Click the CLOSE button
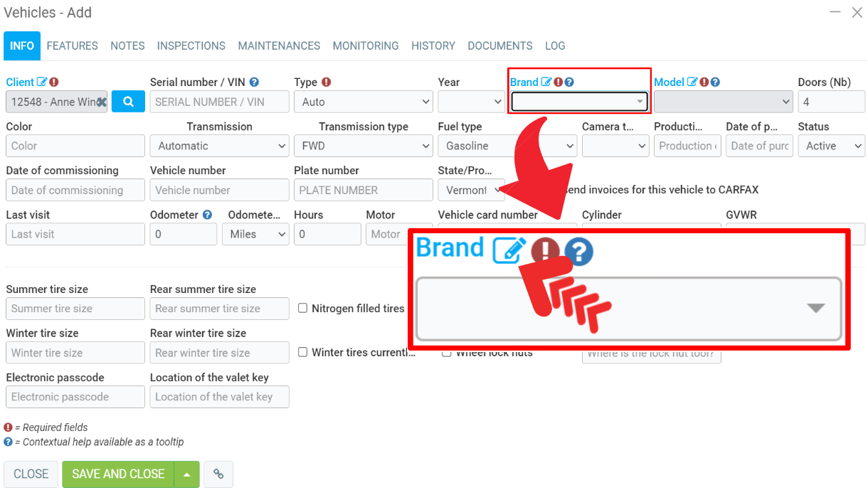 tap(31, 474)
